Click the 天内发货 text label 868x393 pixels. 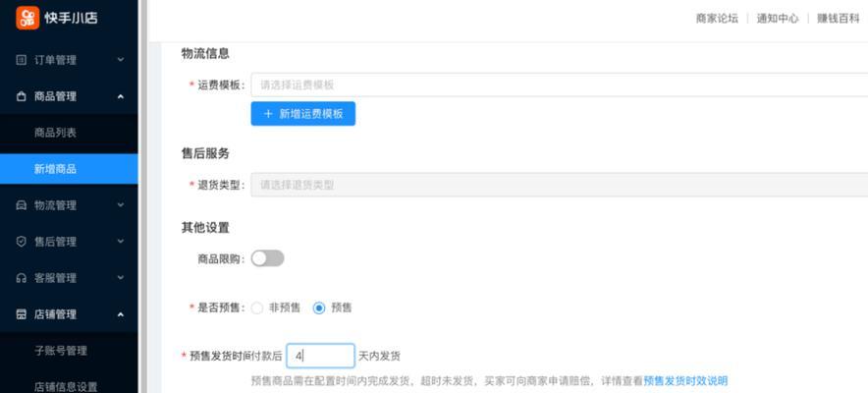[379, 356]
